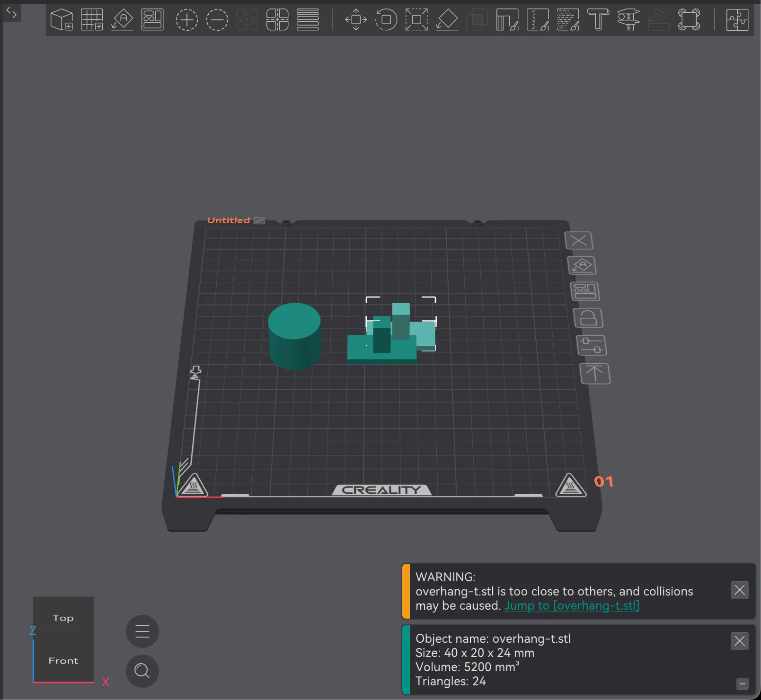Click the Auto orient icon in the top toolbar
Screen dimensions: 761x700
point(122,20)
